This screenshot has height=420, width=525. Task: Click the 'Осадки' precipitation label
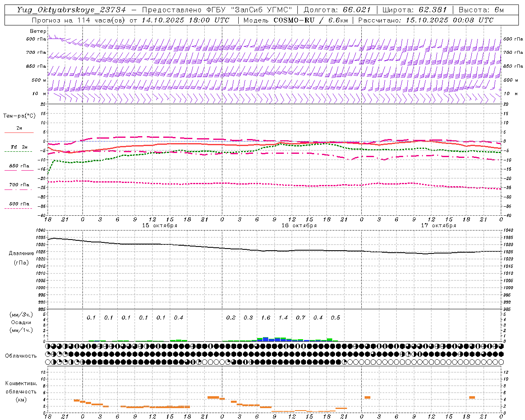tap(21, 322)
